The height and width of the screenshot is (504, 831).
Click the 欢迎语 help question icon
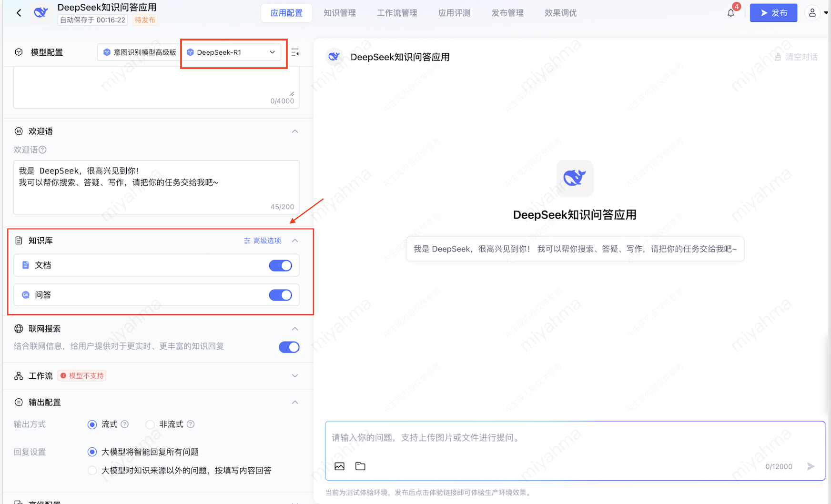42,150
